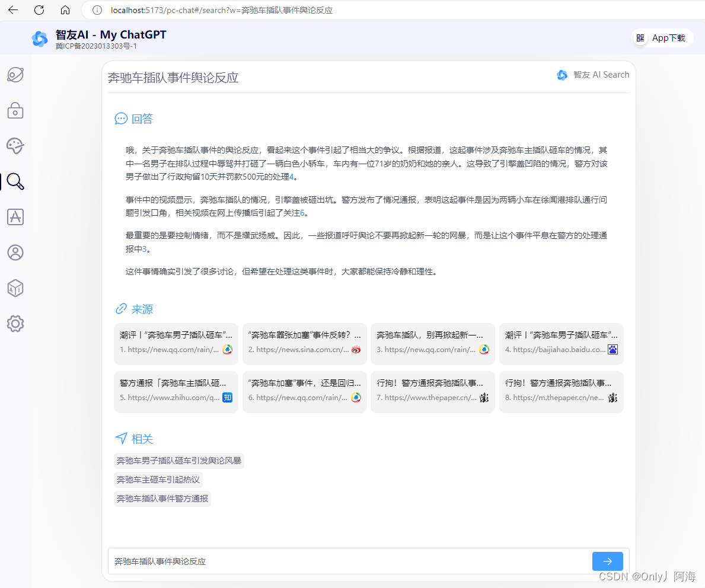Open the paint palette sidebar icon
Viewport: 705px width, 588px height.
tap(15, 146)
